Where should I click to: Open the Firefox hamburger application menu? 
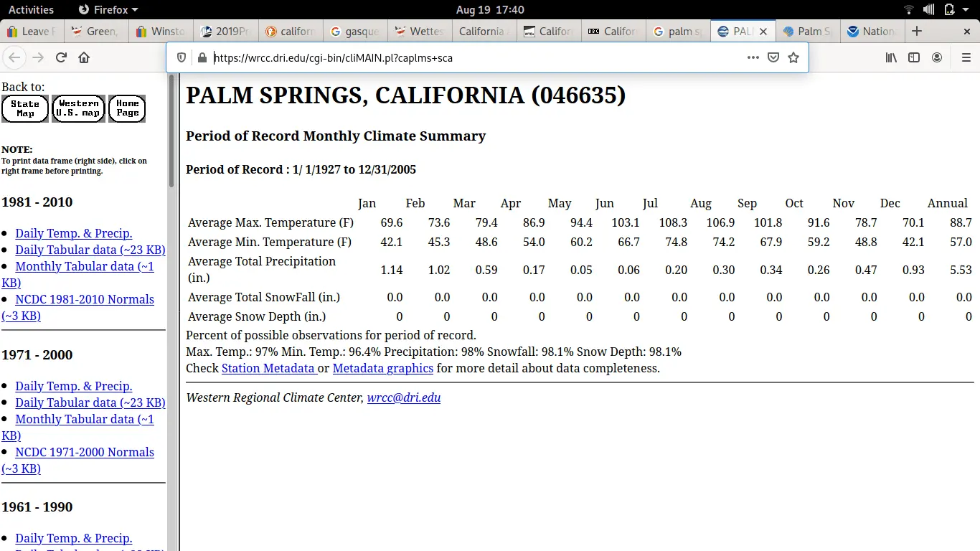(966, 57)
